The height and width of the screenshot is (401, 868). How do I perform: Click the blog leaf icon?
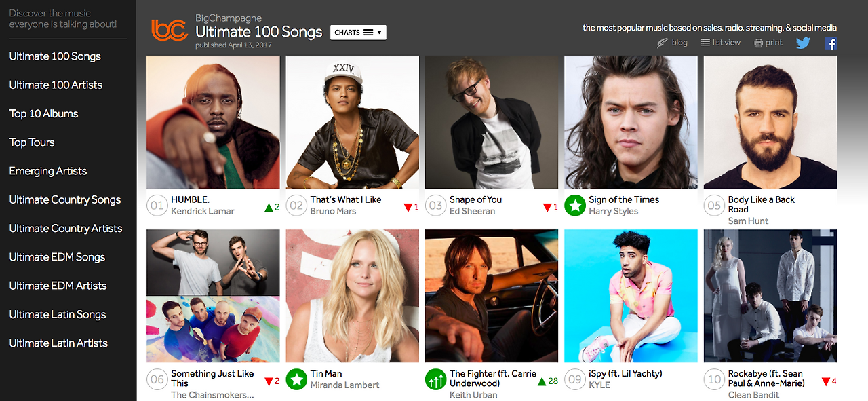pyautogui.click(x=663, y=43)
